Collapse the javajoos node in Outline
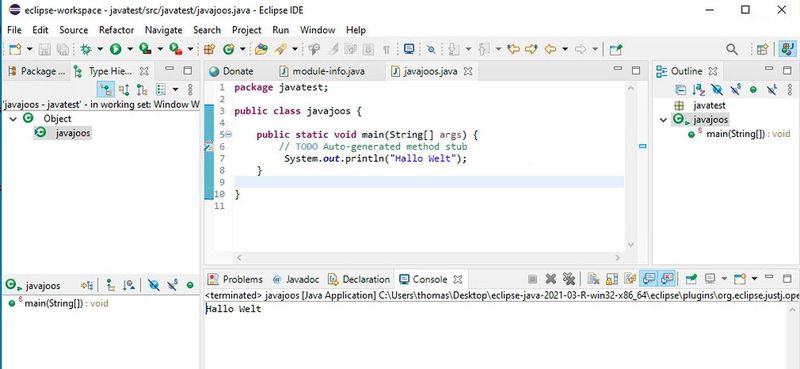 pyautogui.click(x=663, y=120)
